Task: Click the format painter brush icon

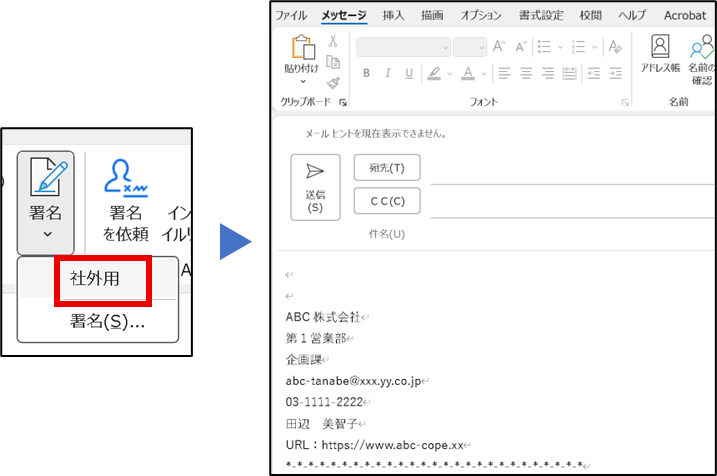Action: click(x=333, y=83)
